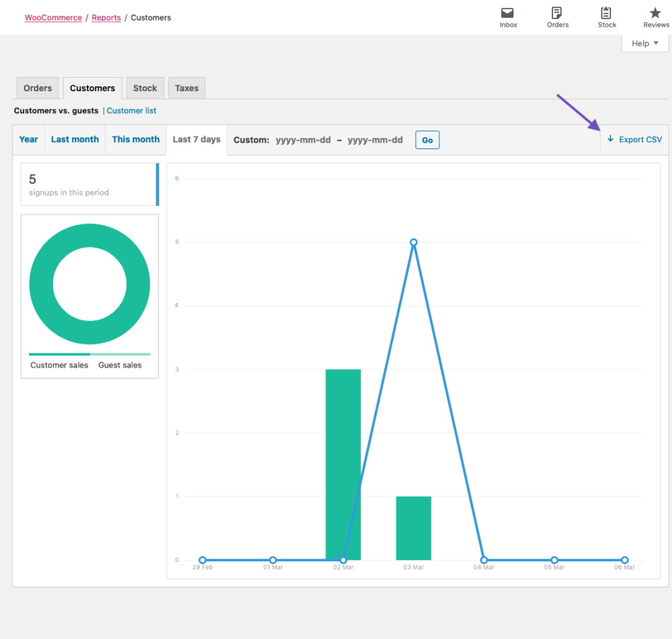Open the Orders document icon

[557, 13]
